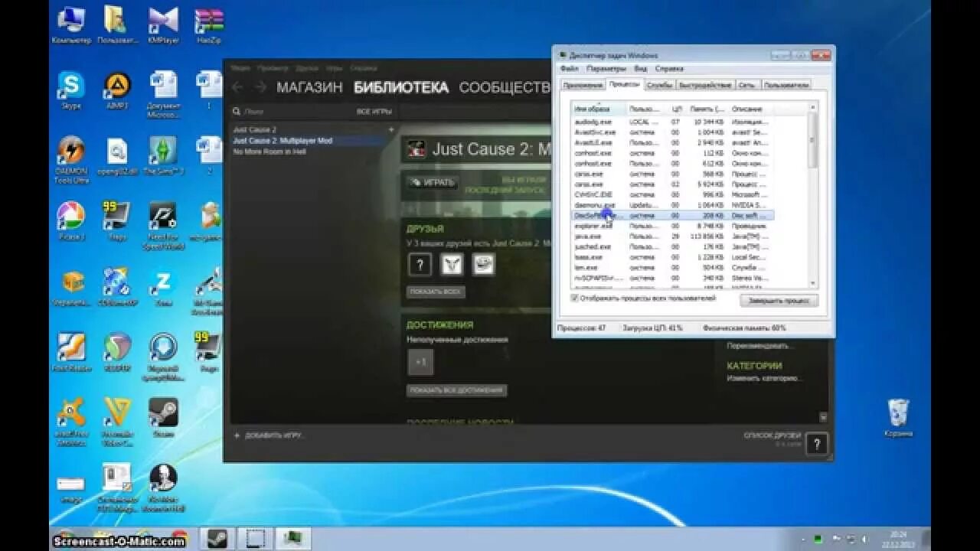
Task: Open the ВСЕ ИГРЫ filter dropdown
Action: click(x=374, y=112)
